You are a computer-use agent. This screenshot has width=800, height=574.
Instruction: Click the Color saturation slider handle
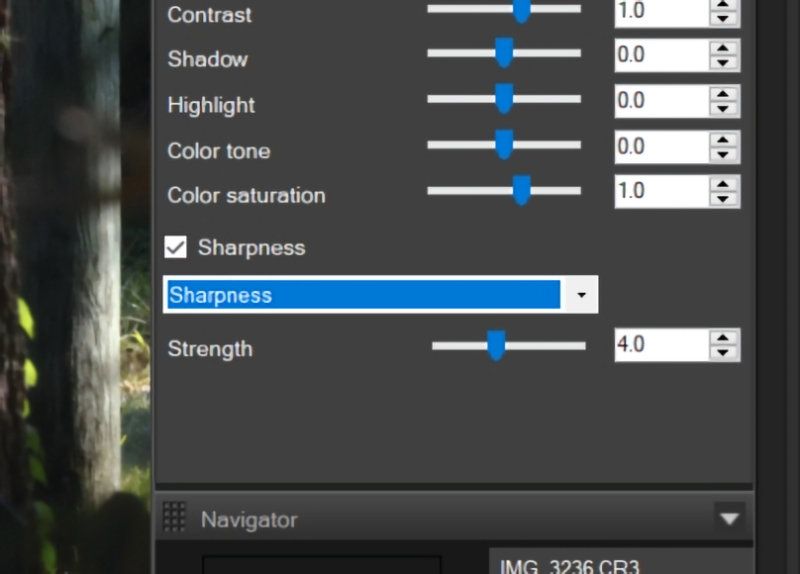point(521,190)
